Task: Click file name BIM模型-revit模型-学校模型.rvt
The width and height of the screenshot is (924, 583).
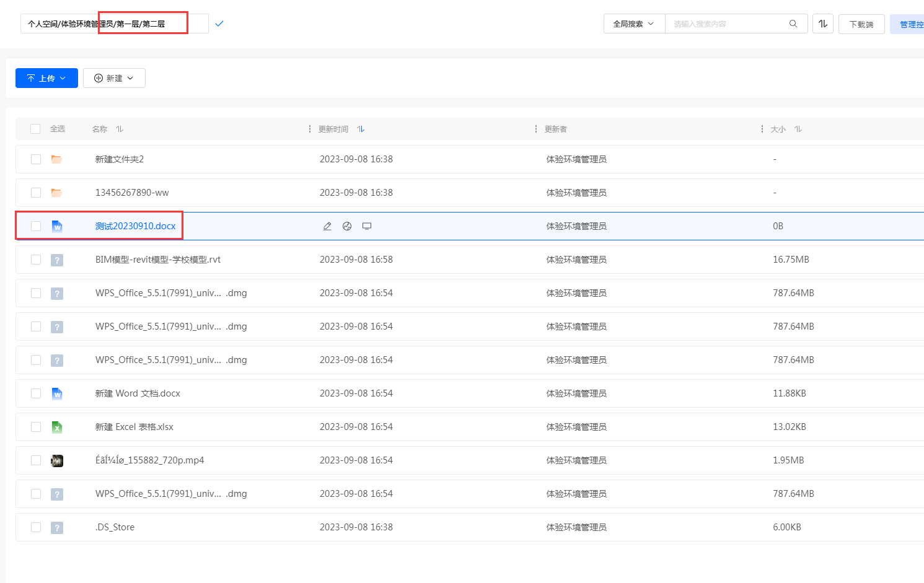Action: pos(158,260)
